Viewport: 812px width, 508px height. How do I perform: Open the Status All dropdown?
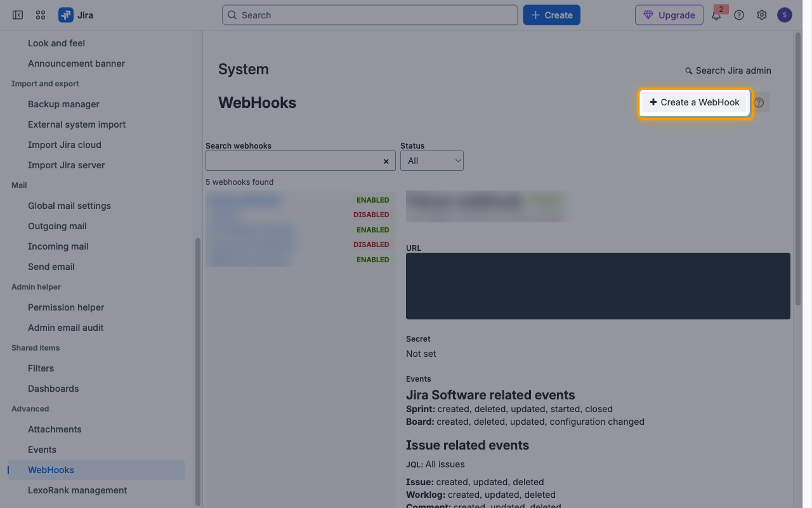(432, 161)
